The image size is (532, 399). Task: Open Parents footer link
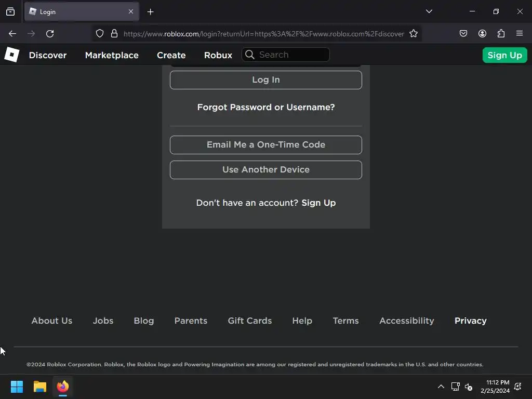[x=191, y=321]
